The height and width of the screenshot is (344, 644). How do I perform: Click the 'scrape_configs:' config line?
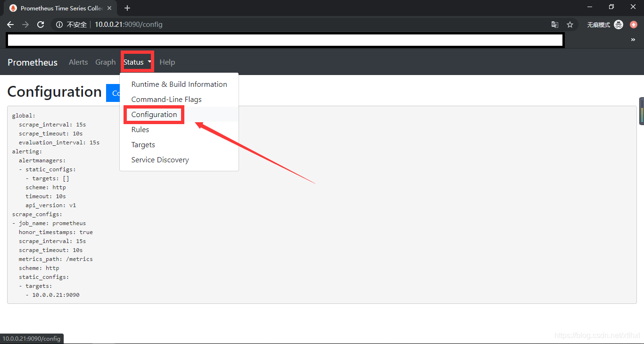pyautogui.click(x=37, y=214)
